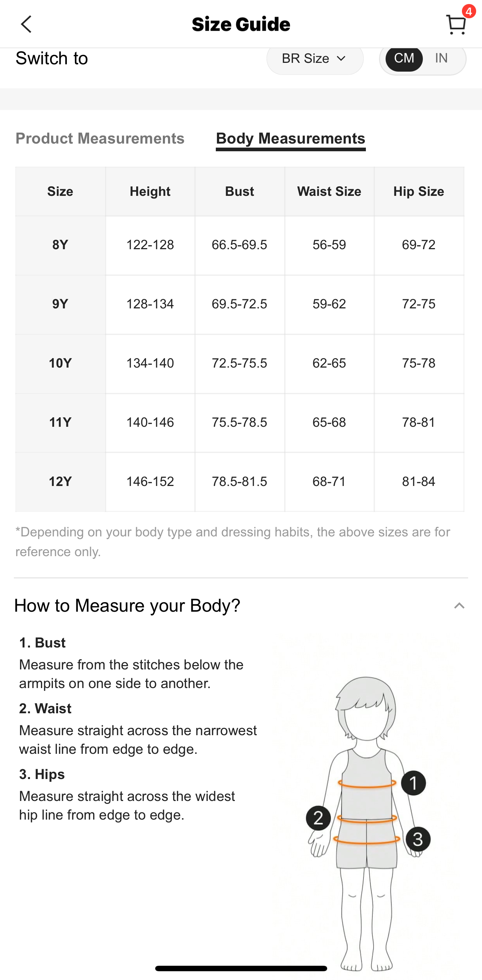The image size is (482, 980).
Task: Switch units to IN
Action: tap(441, 58)
